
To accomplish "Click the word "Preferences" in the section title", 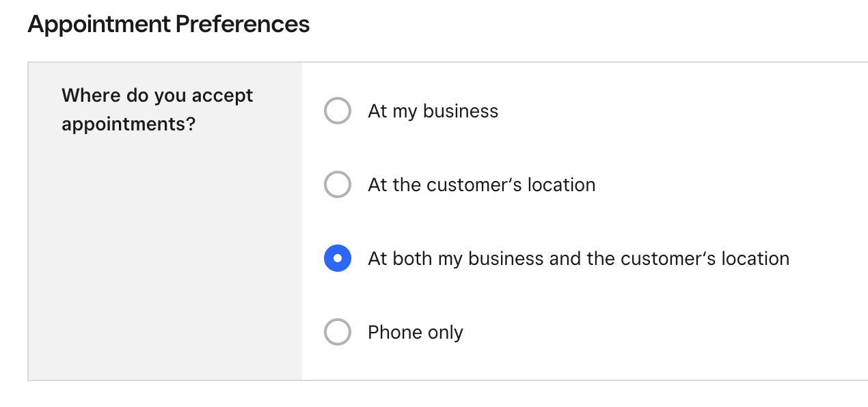I will click(242, 25).
